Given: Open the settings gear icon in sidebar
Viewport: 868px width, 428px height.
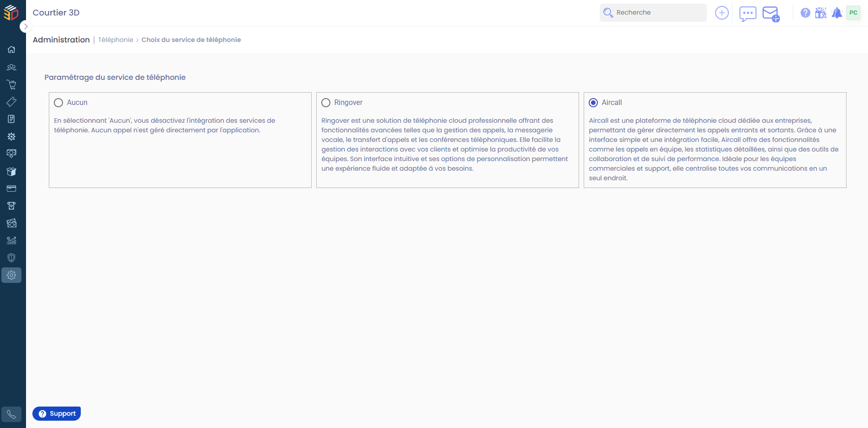Looking at the screenshot, I should tap(11, 275).
